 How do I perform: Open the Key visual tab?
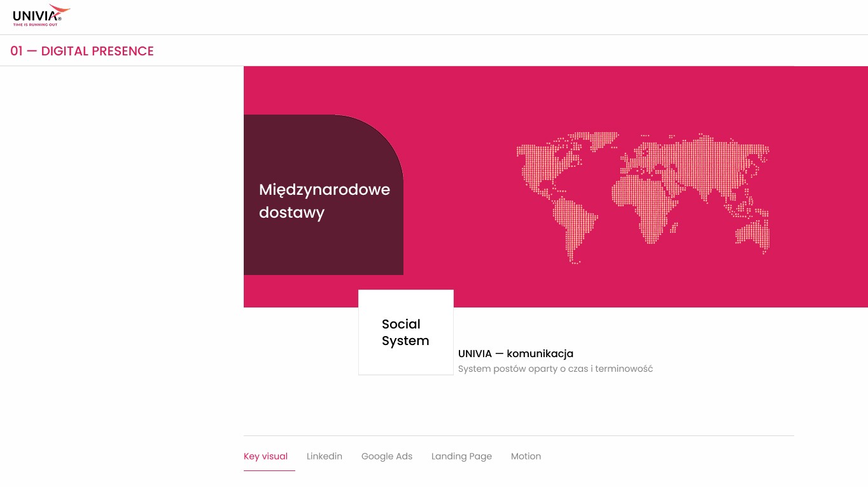(x=265, y=456)
